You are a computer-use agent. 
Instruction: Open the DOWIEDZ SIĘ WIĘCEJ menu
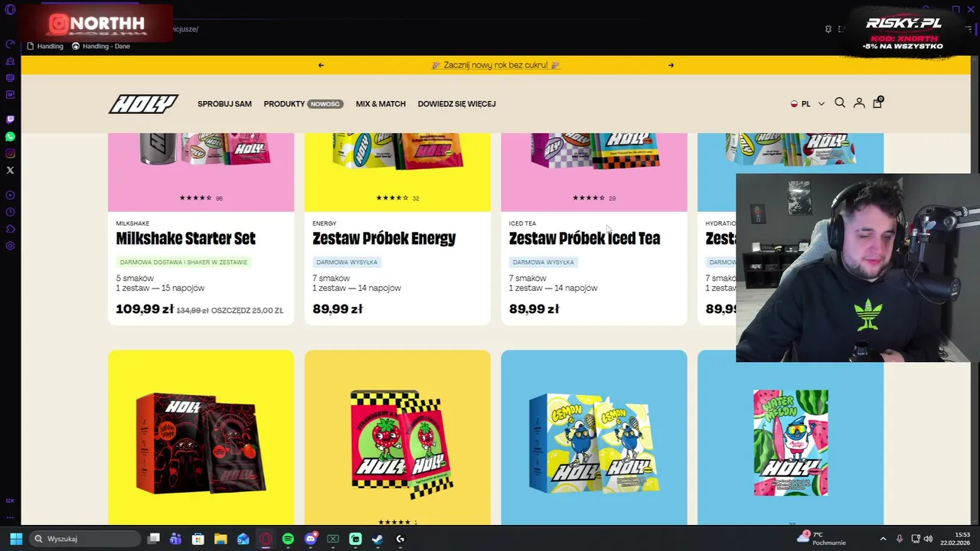[456, 104]
